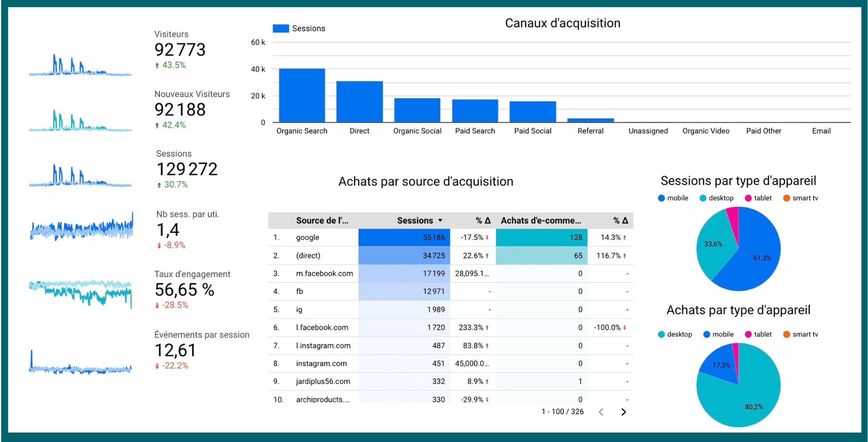
Task: Click the Nouveaux Visiteurs 92 188 scorecard
Action: click(192, 109)
